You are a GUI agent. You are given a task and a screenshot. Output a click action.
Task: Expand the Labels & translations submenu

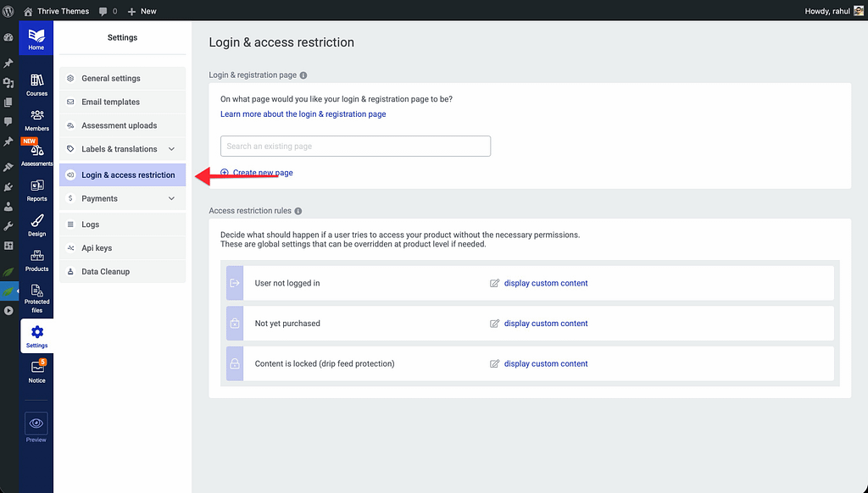click(171, 149)
